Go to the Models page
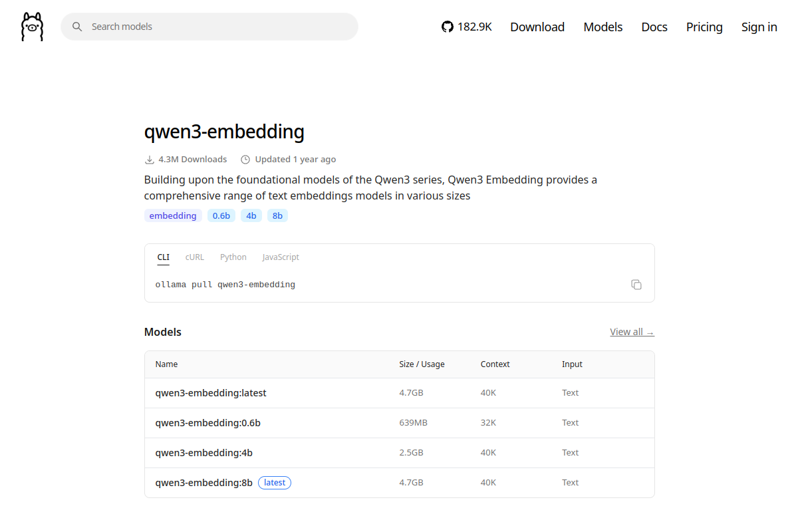The image size is (798, 532). coord(603,27)
